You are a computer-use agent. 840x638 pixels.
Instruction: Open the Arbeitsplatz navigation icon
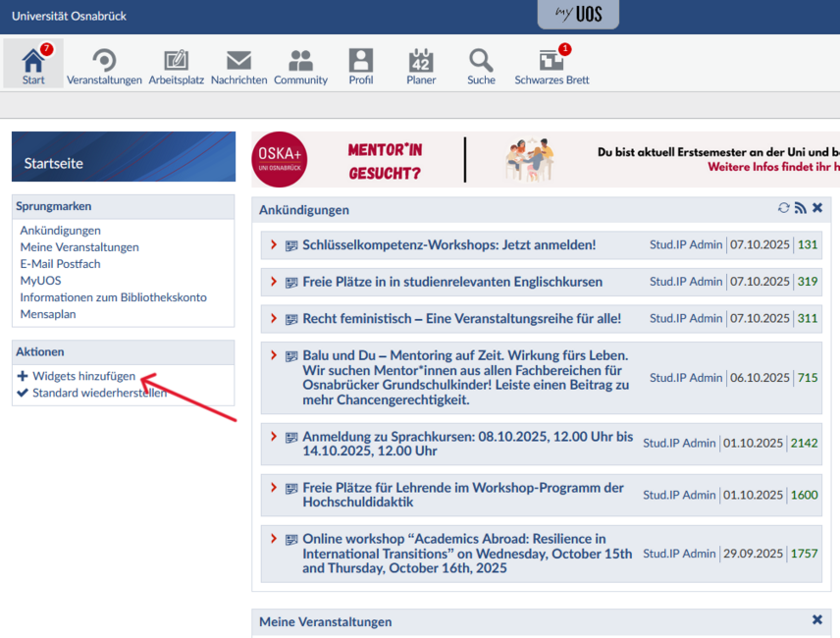tap(176, 61)
